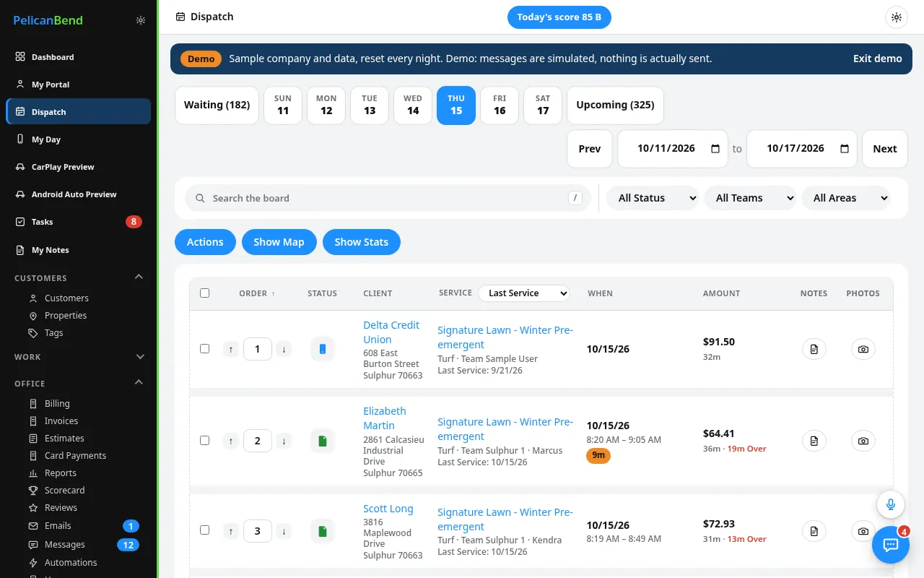Open notes icon for Elizabeth Martin row
The image size is (924, 578).
point(814,441)
